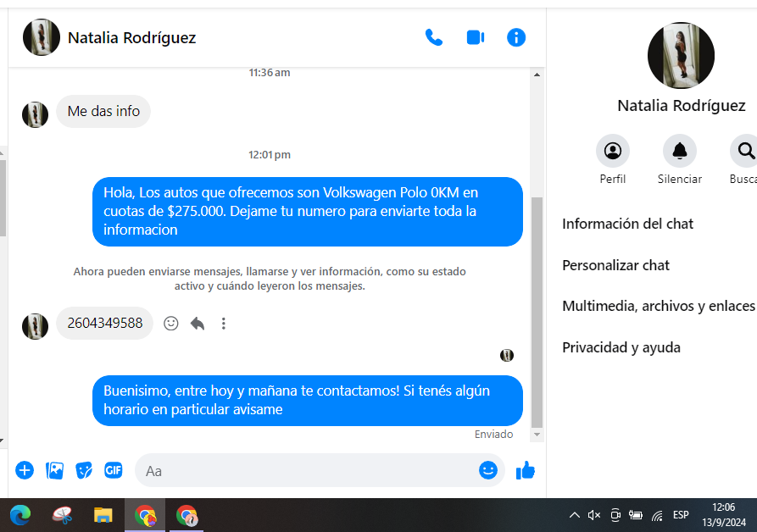Open the Perfil button in the side panel
This screenshot has width=757, height=532.
pyautogui.click(x=613, y=151)
